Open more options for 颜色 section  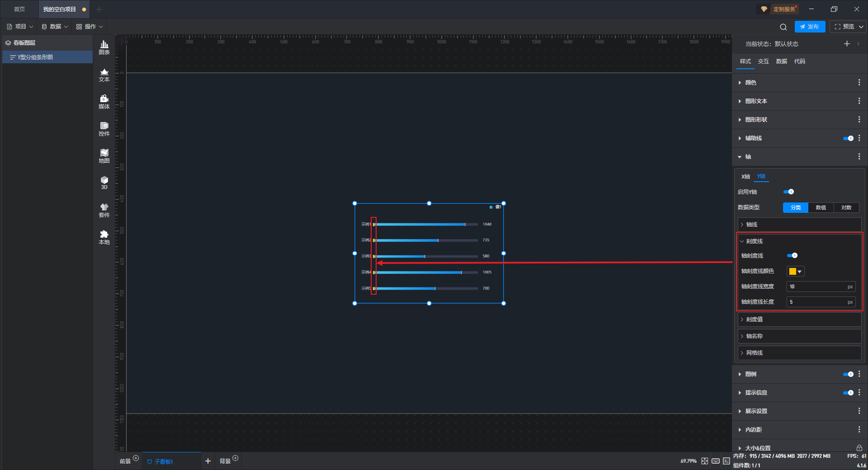[x=859, y=83]
